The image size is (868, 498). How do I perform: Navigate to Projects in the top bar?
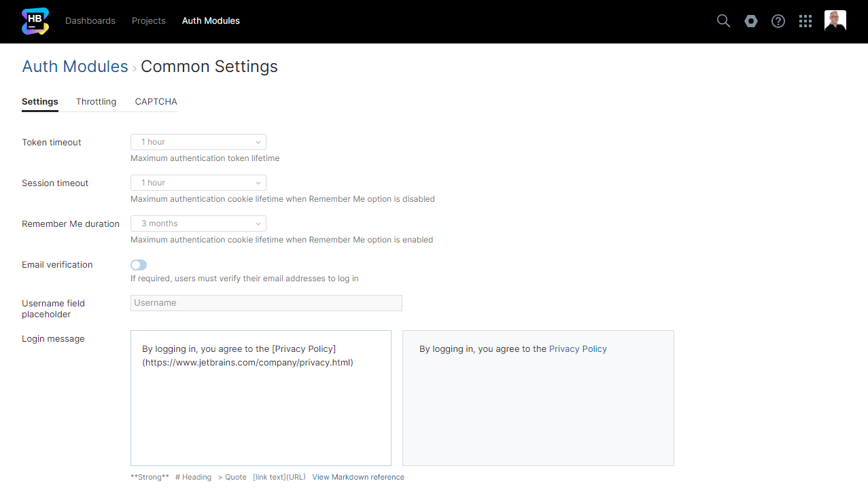(148, 21)
